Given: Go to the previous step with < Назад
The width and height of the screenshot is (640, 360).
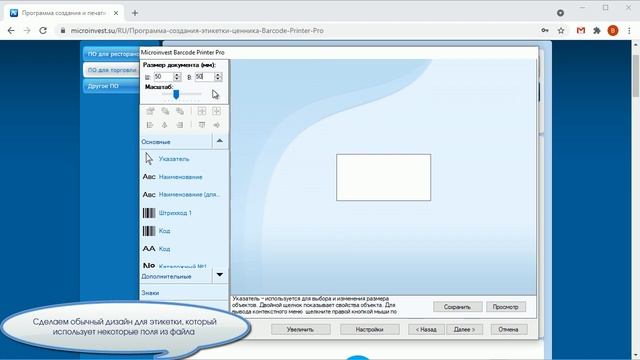Looking at the screenshot, I should click(426, 329).
